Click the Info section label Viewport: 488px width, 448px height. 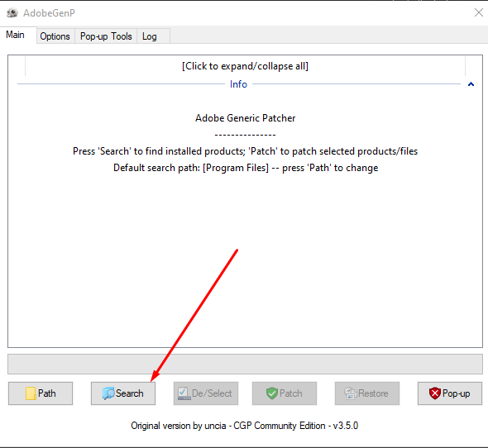pos(238,84)
